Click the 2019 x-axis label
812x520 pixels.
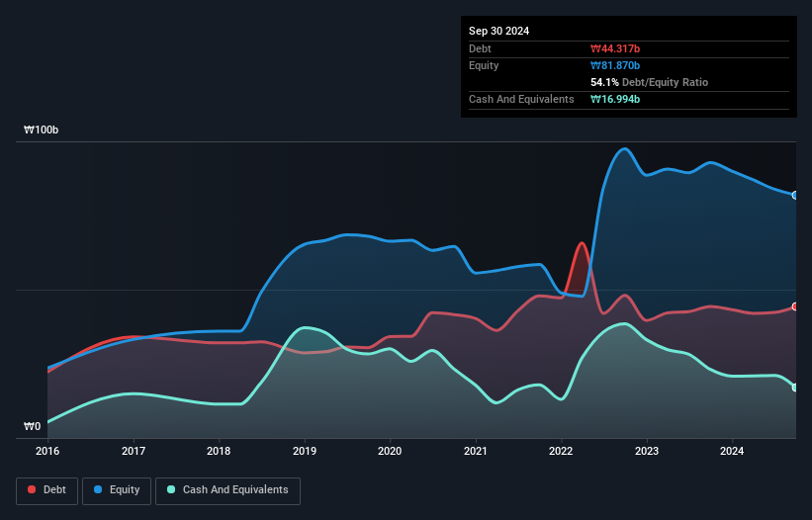(305, 451)
